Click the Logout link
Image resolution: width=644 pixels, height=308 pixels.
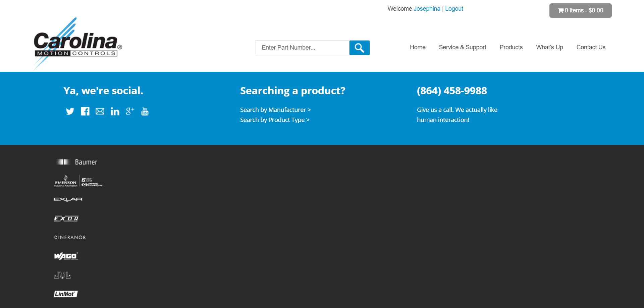(454, 9)
